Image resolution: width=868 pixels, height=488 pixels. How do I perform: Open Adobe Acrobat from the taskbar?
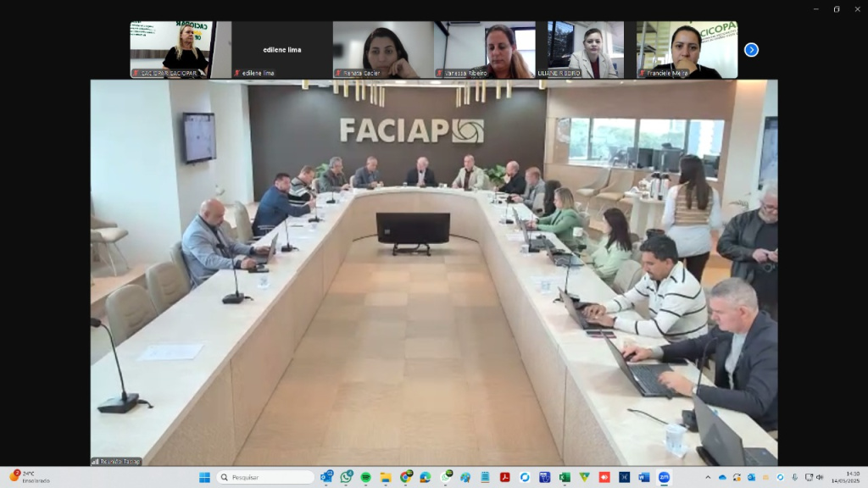[x=505, y=475]
